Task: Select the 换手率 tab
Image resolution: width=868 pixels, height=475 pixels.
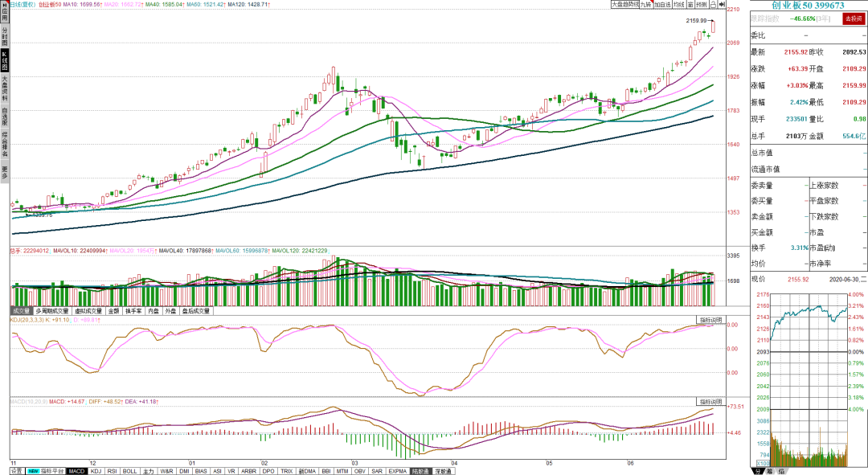Action: click(x=133, y=311)
